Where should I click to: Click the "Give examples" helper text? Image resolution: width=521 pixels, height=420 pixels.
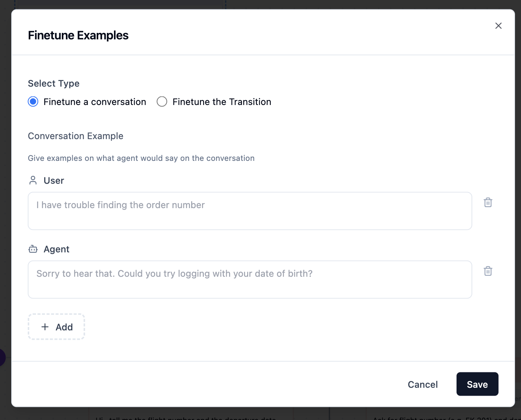[141, 158]
